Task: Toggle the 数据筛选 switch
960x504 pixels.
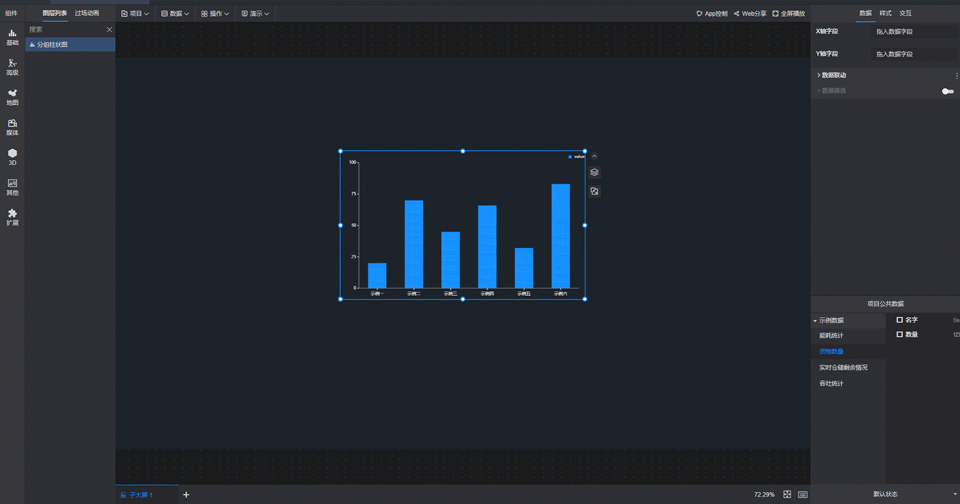Action: tap(948, 91)
